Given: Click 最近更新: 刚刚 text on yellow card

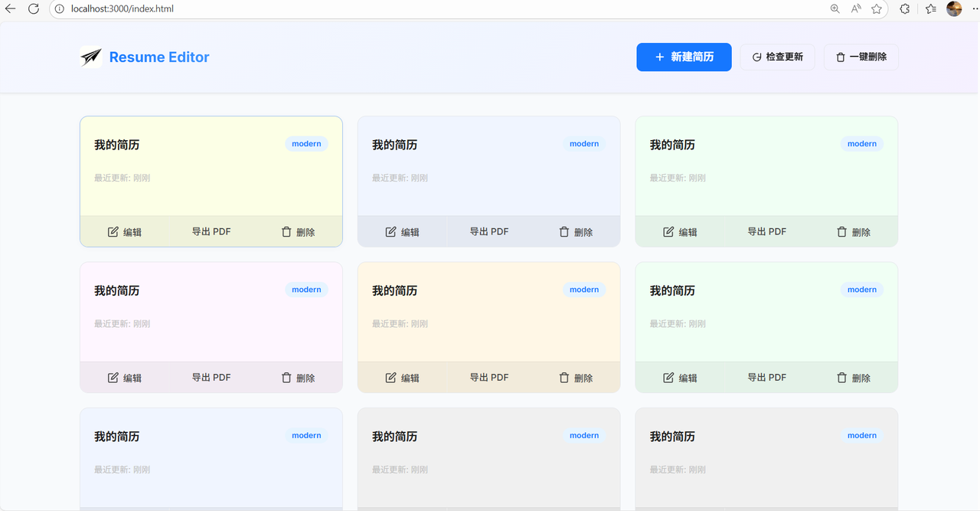Looking at the screenshot, I should (122, 178).
